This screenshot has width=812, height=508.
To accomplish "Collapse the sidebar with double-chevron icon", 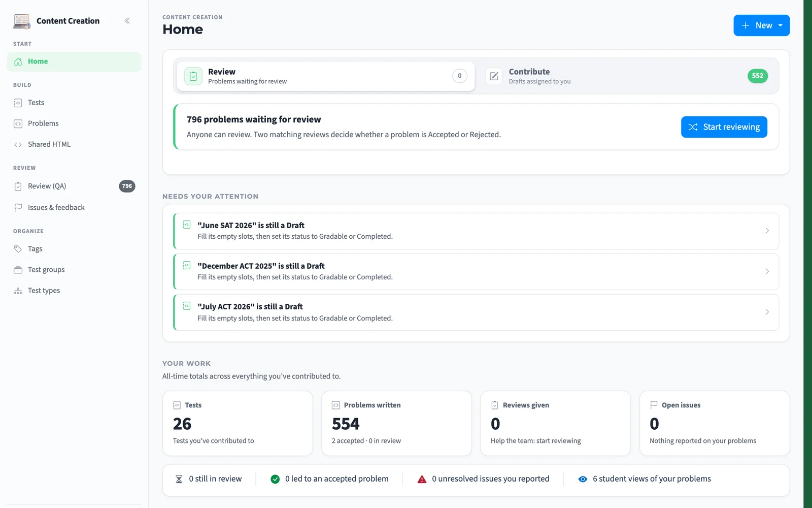I will [x=127, y=21].
